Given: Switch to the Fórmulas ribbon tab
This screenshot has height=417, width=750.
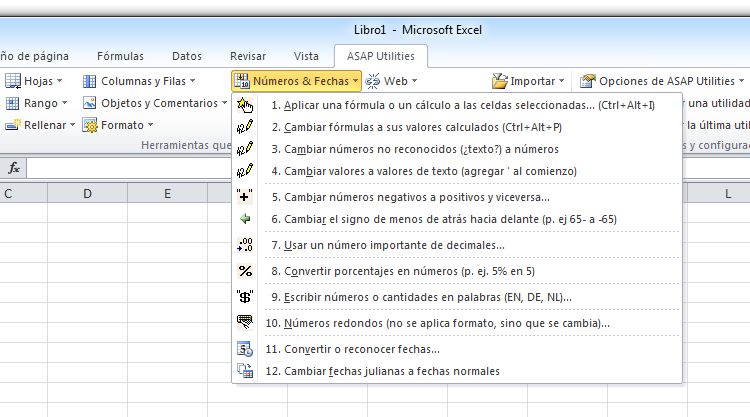Looking at the screenshot, I should (x=120, y=56).
